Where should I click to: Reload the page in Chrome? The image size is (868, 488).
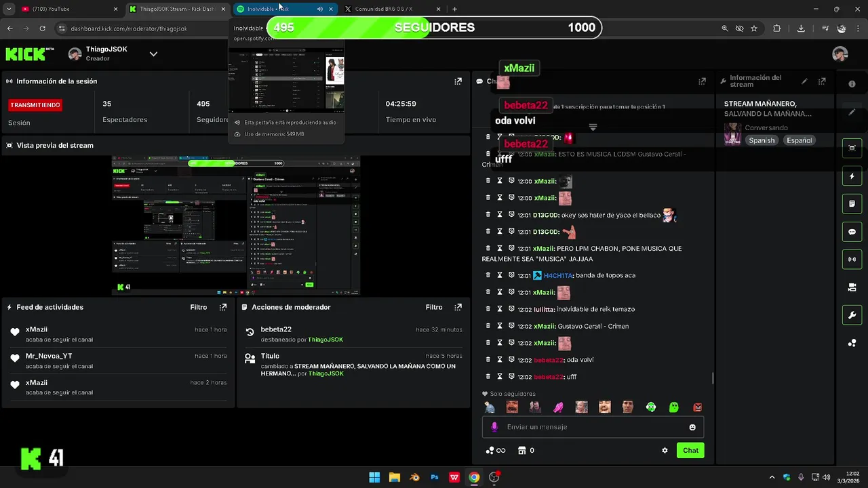pyautogui.click(x=42, y=28)
